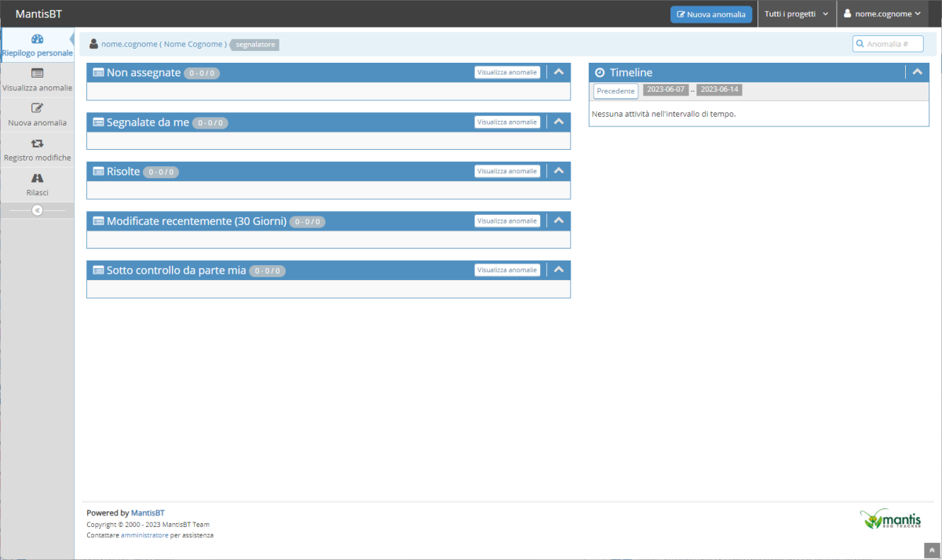This screenshot has width=942, height=560.
Task: Open the Sotto controllo da parte mia heading link
Action: pyautogui.click(x=176, y=271)
